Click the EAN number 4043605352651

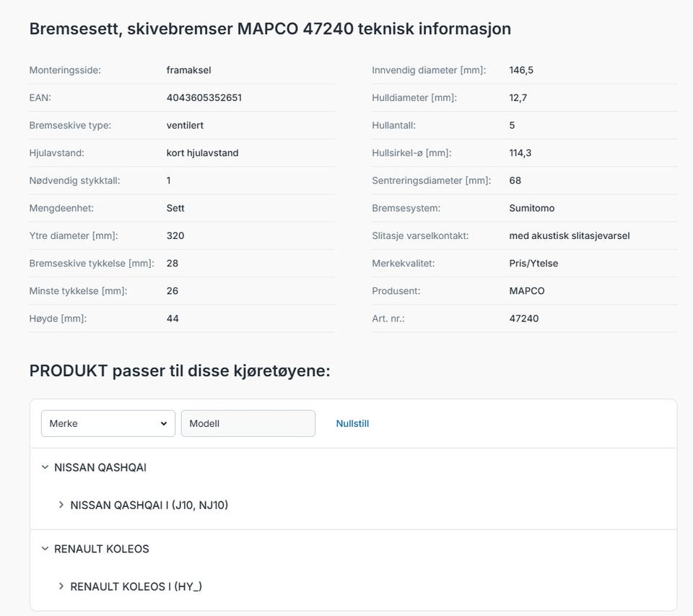204,97
